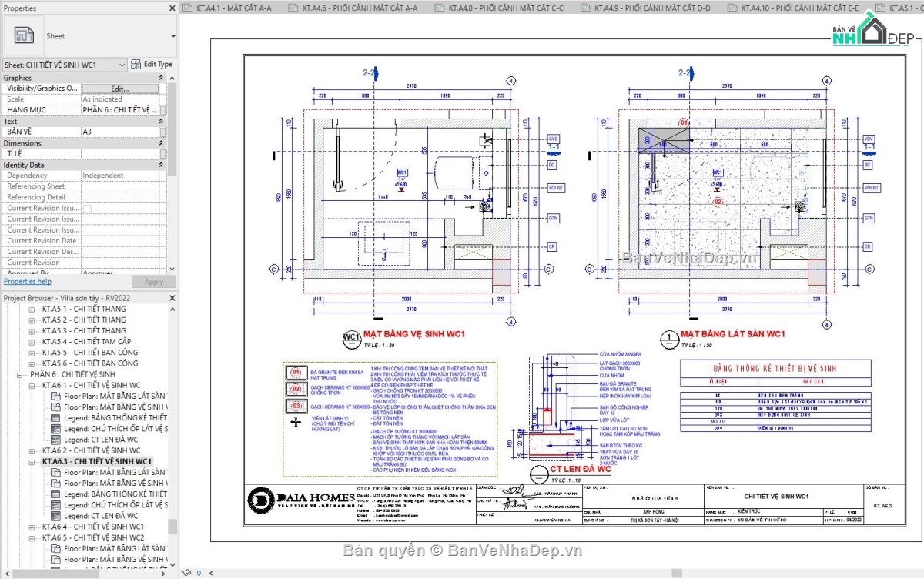Select floor plan icon MẶT BẰNG LÁT SÀN under KT.A6.3
The image size is (924, 579).
click(x=56, y=472)
